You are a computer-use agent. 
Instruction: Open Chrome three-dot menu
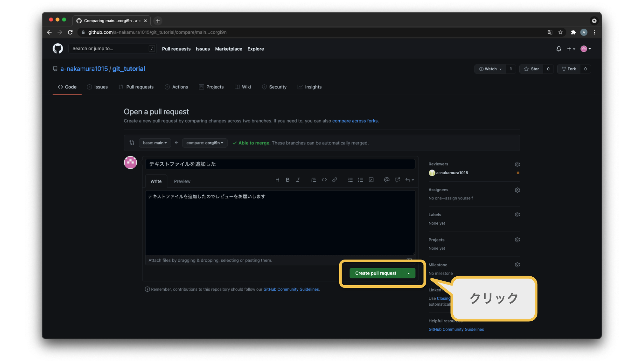click(x=594, y=32)
